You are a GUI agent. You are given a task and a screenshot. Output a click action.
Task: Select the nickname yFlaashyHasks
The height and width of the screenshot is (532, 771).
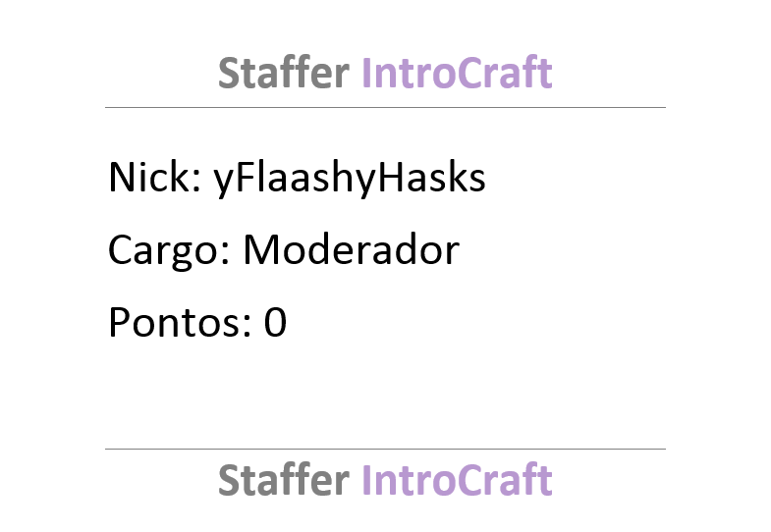[349, 179]
